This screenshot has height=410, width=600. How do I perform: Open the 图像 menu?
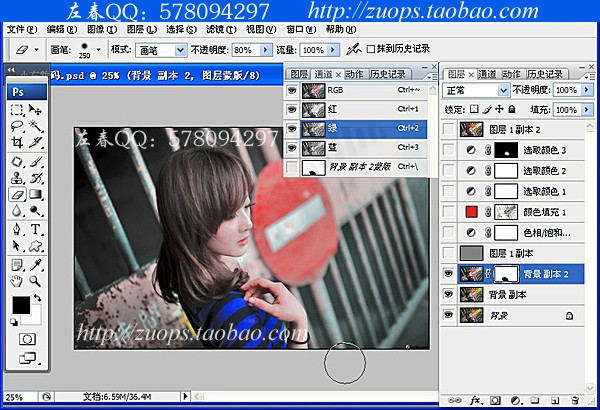(x=102, y=29)
